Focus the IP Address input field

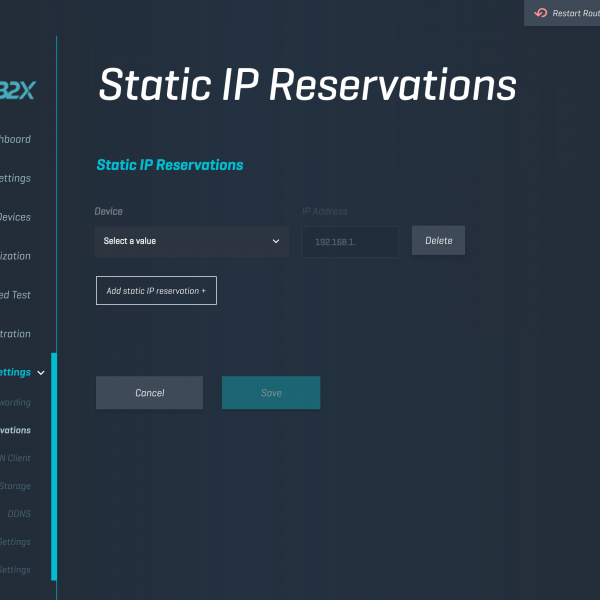[x=350, y=242]
